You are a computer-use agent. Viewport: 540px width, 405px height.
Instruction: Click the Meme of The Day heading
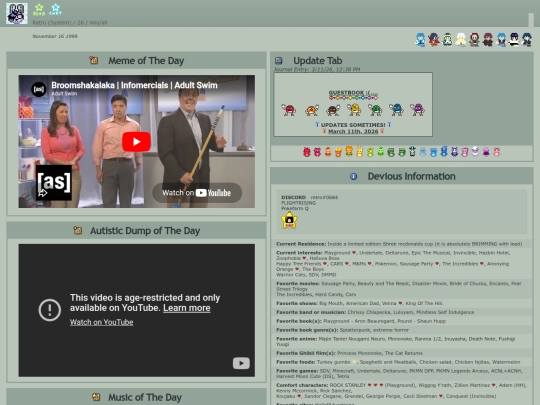[x=146, y=61]
